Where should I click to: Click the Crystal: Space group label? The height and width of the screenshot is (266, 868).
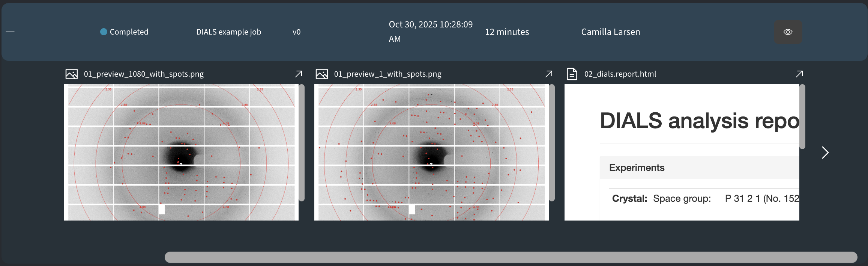(661, 198)
